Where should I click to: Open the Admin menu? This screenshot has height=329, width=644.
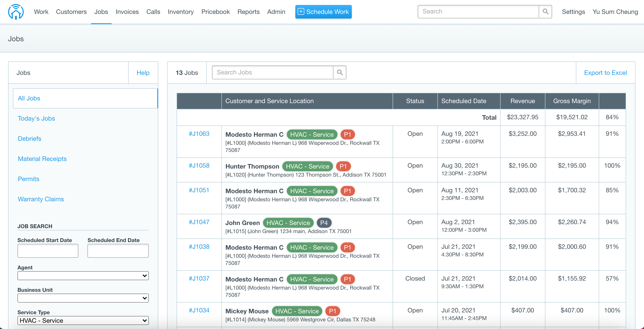(276, 12)
